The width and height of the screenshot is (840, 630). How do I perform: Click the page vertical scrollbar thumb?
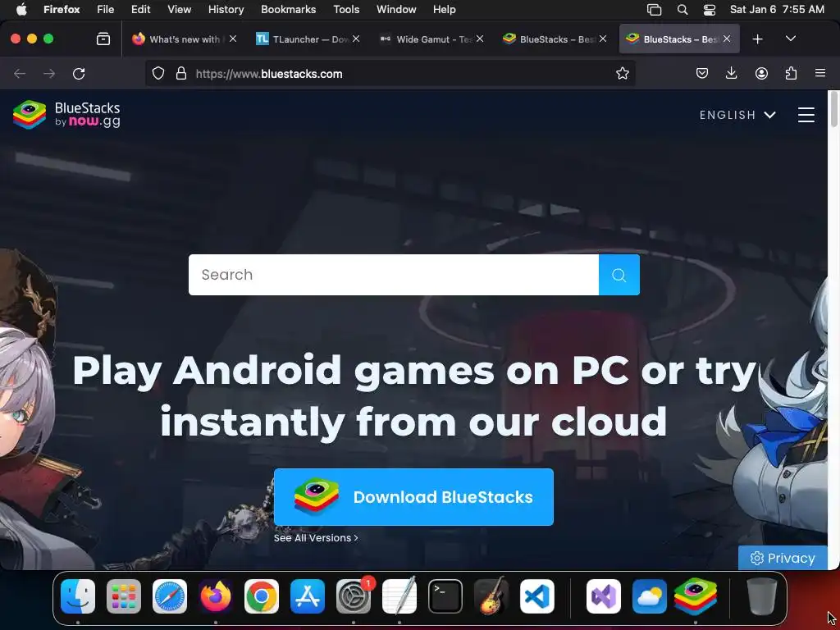[x=833, y=110]
